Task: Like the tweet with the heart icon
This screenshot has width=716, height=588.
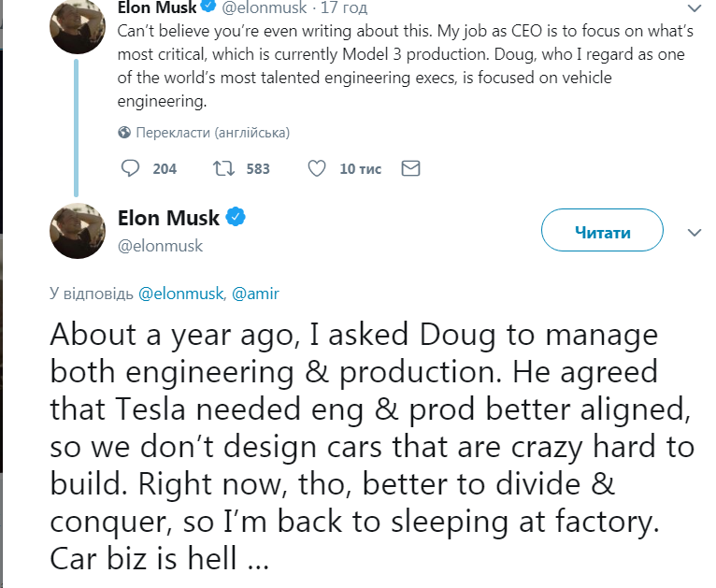Action: tap(317, 168)
